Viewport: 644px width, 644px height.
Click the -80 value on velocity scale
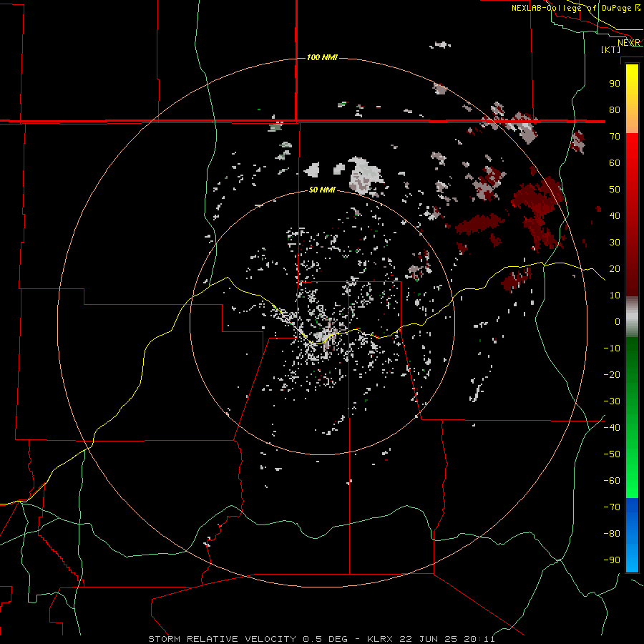click(612, 534)
